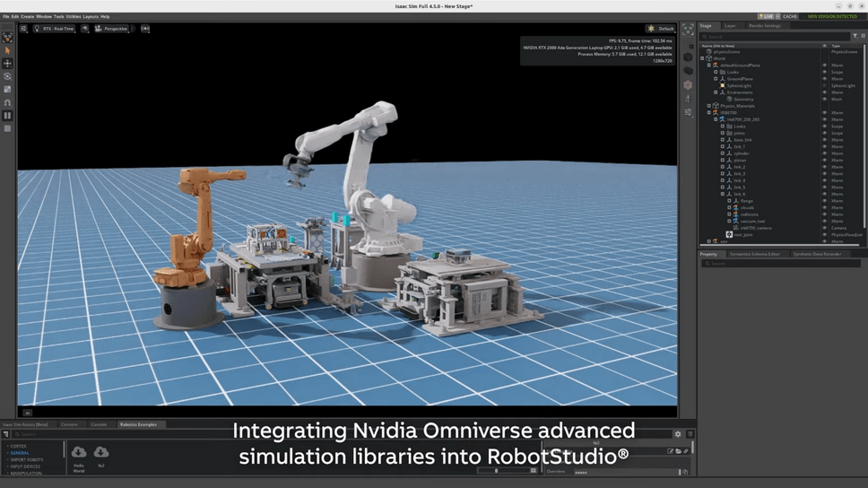Screen dimensions: 868x488
Task: Click the gear icon in examples browser
Action: tap(678, 433)
